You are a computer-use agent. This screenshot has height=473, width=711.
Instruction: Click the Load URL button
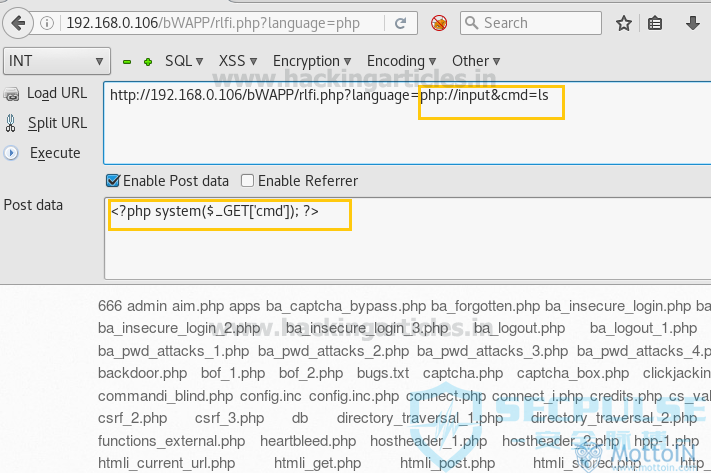coord(57,93)
